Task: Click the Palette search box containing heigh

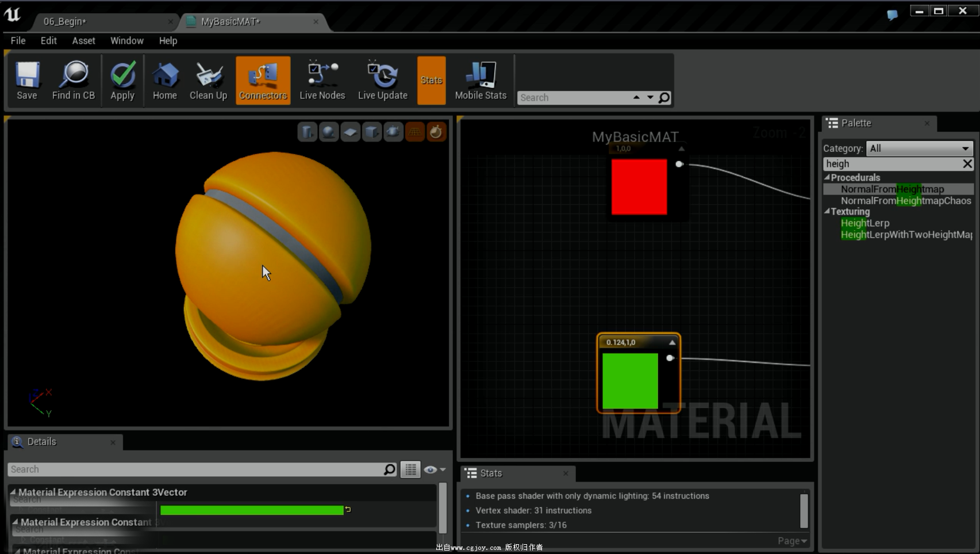Action: [x=893, y=164]
